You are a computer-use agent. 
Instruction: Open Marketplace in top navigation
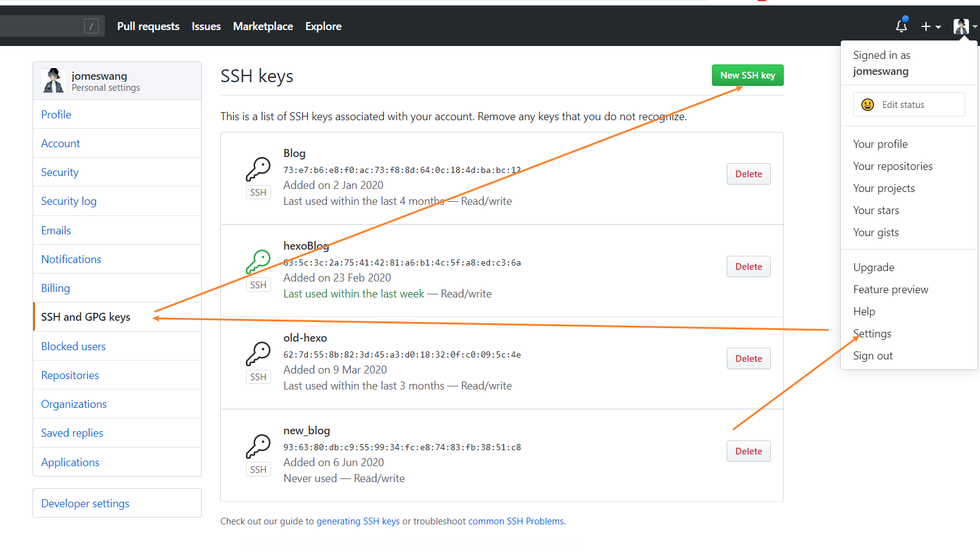(263, 26)
